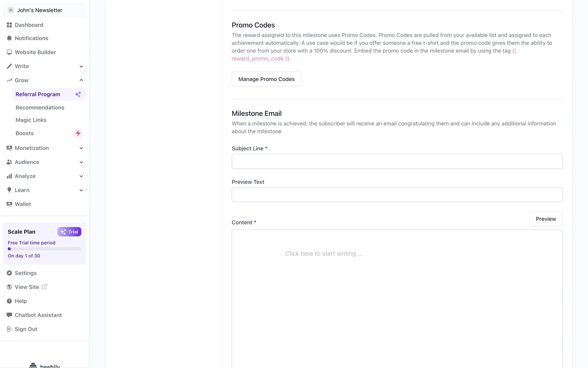Open the Magic Links menu item
Viewport: 588px width, 368px height.
[x=31, y=120]
